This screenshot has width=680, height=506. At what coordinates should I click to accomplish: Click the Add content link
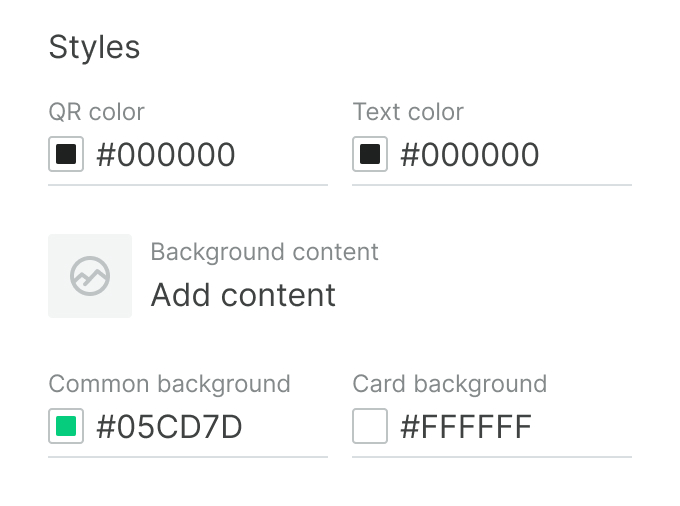(243, 295)
